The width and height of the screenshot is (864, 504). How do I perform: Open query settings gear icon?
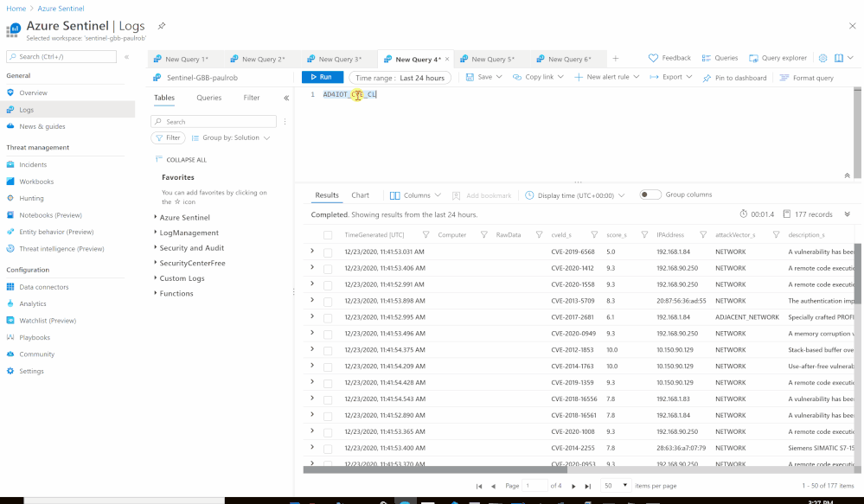(x=822, y=58)
